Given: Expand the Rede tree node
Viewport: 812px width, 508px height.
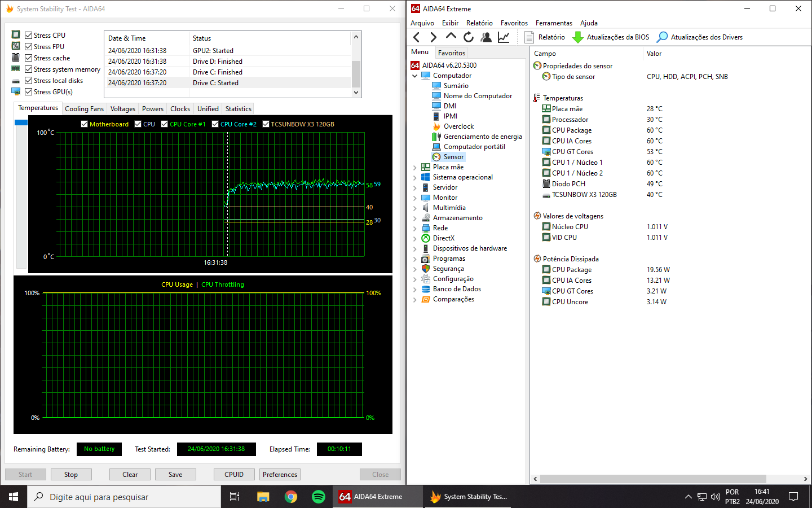Looking at the screenshot, I should coord(415,228).
